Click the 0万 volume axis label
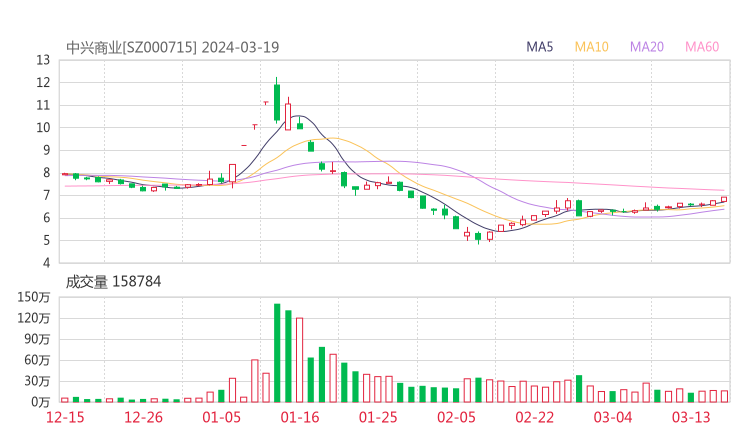The image size is (740, 440). (x=41, y=402)
